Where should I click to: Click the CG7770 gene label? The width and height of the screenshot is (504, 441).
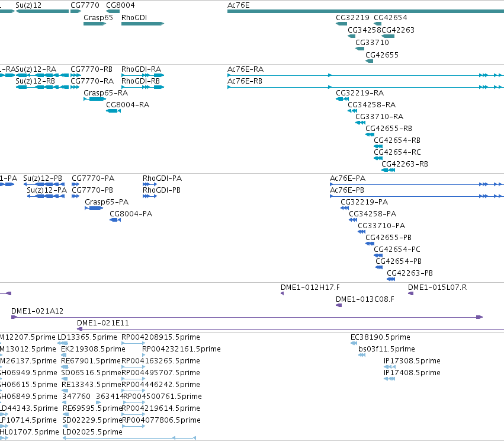click(85, 5)
